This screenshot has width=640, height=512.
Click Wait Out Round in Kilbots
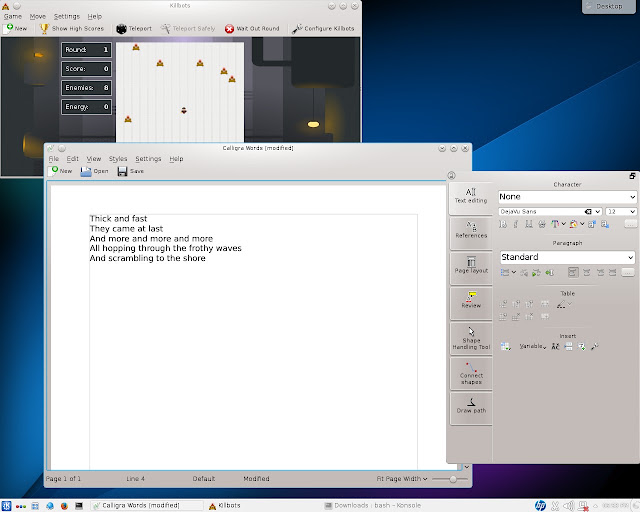252,29
